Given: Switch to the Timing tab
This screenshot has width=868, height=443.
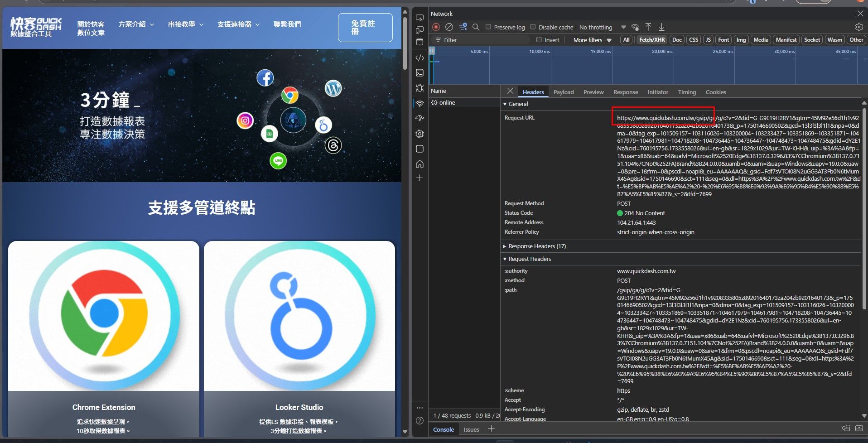Looking at the screenshot, I should click(687, 92).
